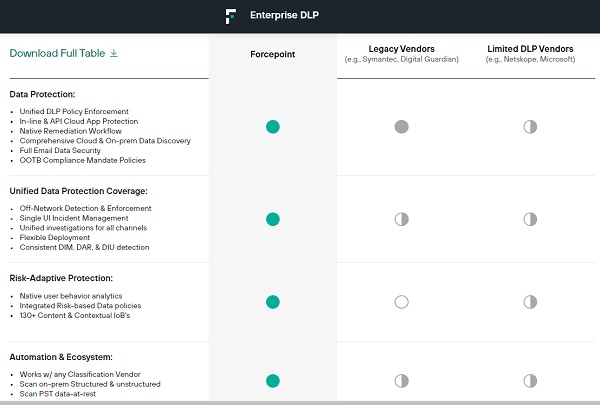The width and height of the screenshot is (600, 405).
Task: Click 'Unified DLP Policy Enforcement' bullet
Action: (x=74, y=111)
